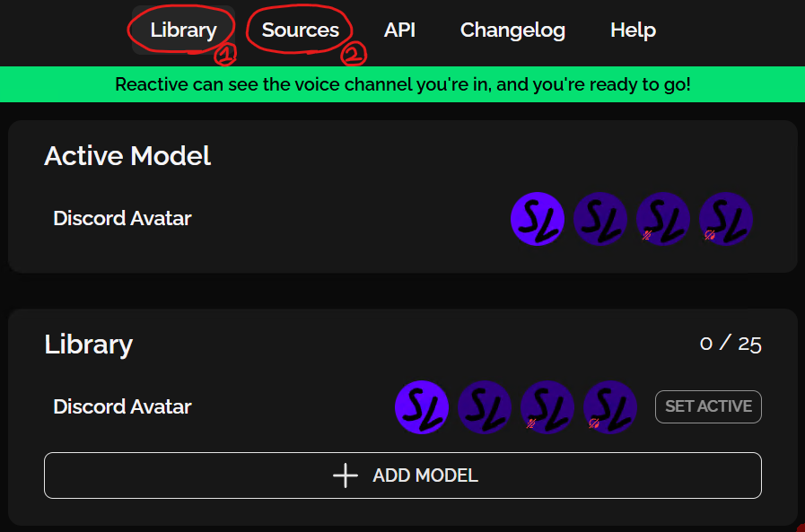Click the Add Model button label
805x532 pixels.
425,475
